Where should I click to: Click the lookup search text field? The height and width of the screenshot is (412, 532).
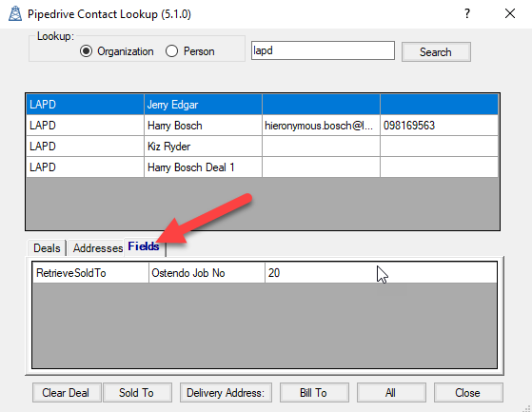(323, 50)
